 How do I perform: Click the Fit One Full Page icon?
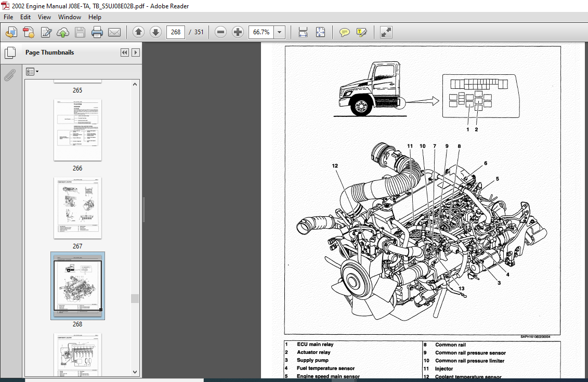tap(320, 32)
